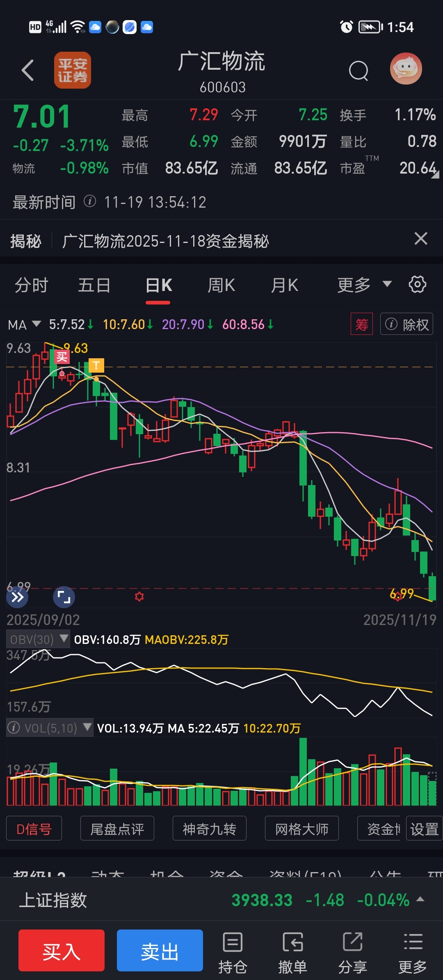Switch to the 五日 tab
The width and height of the screenshot is (443, 980).
pos(94,285)
